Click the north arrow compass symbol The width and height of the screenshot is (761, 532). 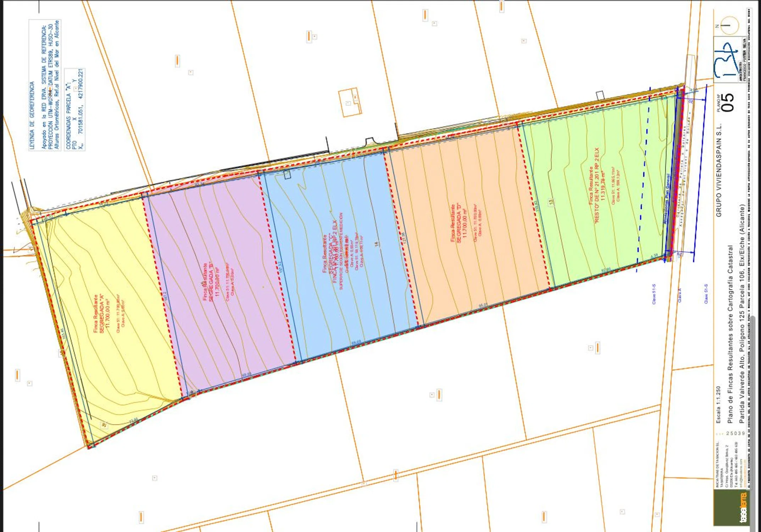[729, 26]
